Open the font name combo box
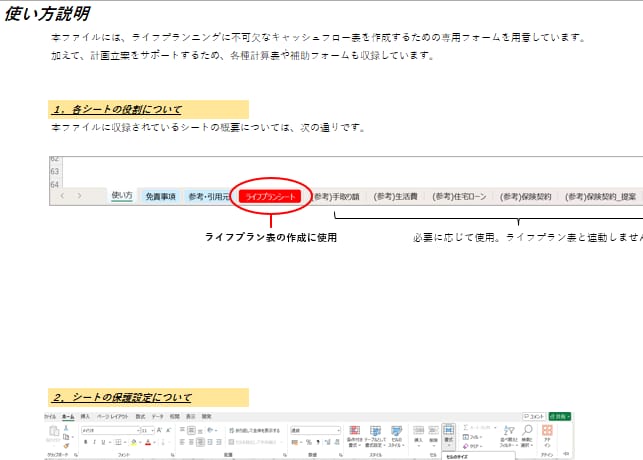The width and height of the screenshot is (643, 460). pos(110,430)
